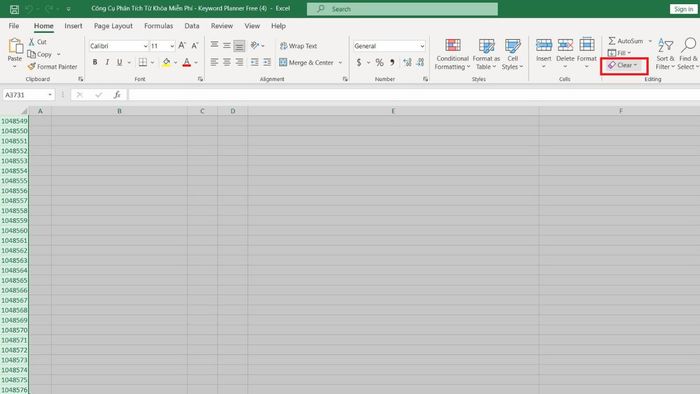The image size is (700, 394).
Task: Align text left
Action: pos(214,62)
